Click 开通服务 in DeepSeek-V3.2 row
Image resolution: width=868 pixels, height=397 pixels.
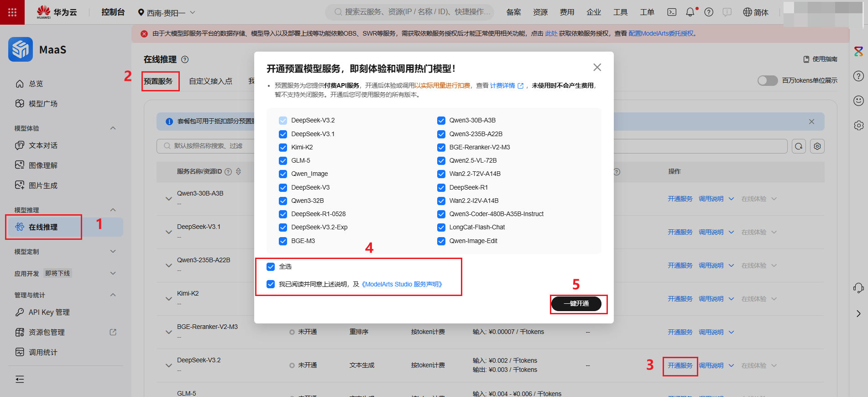tap(680, 365)
